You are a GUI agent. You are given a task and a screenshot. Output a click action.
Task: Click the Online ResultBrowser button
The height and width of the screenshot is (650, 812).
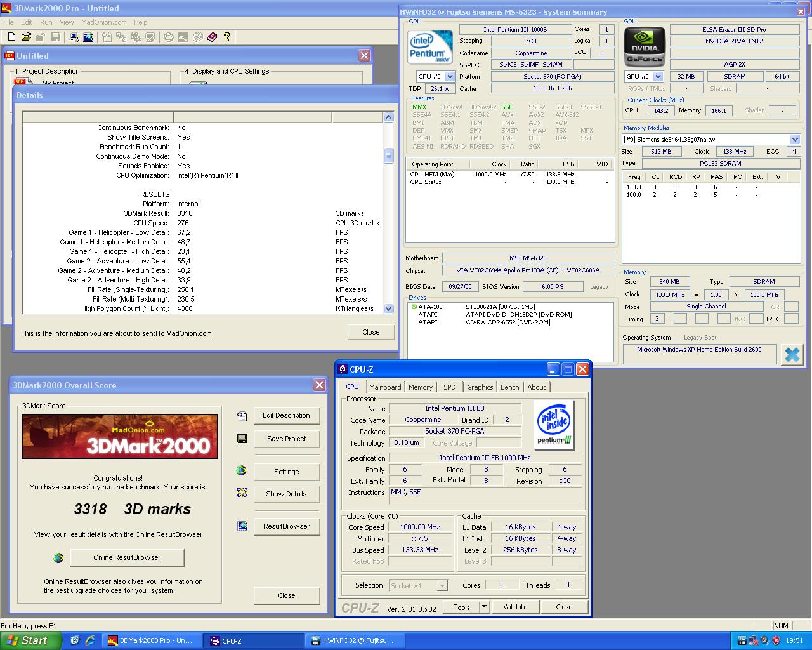pos(127,557)
